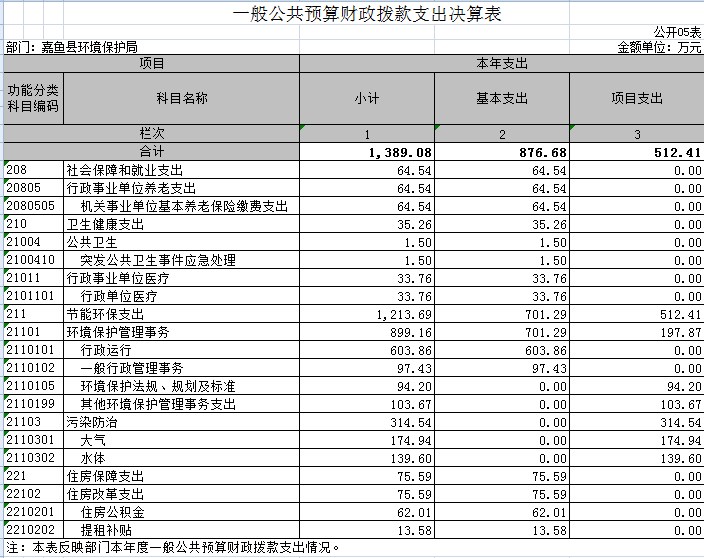Select the 197.87 project expenditure cell
This screenshot has height=558, width=704.
pos(637,332)
